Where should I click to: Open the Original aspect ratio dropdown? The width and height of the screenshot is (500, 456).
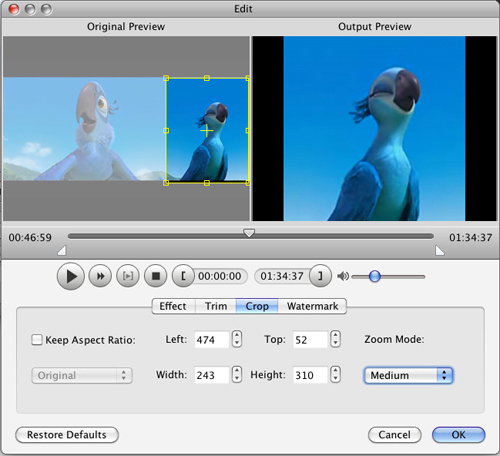82,375
